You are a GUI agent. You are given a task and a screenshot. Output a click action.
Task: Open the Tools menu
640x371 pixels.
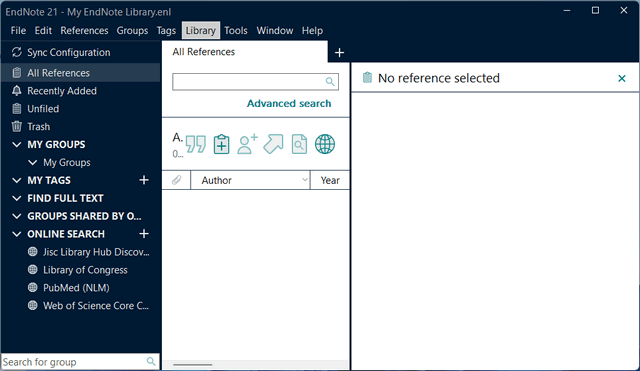click(236, 31)
